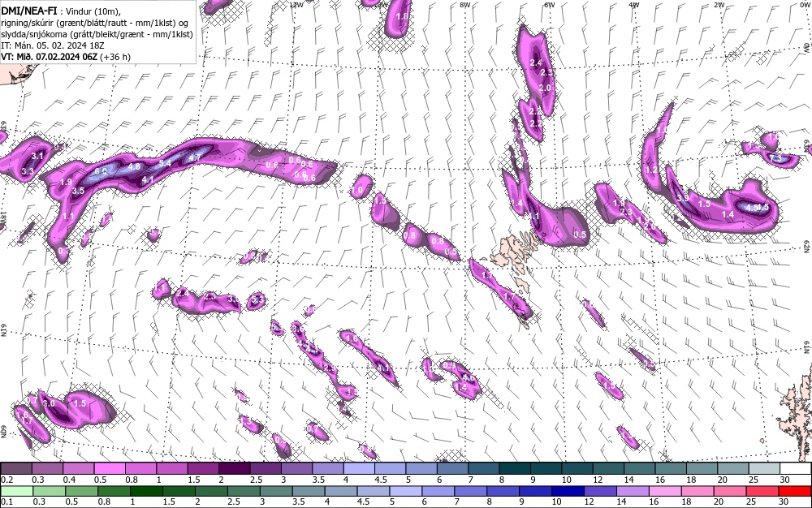Pick the 0.5 medium green snow legend swatch
This screenshot has height=508, width=812.
[x=81, y=491]
